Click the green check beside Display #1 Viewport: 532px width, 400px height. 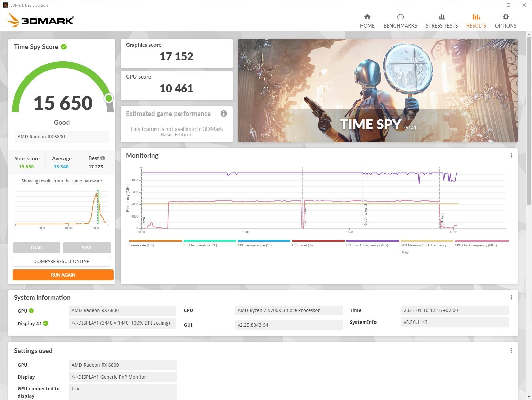[46, 323]
